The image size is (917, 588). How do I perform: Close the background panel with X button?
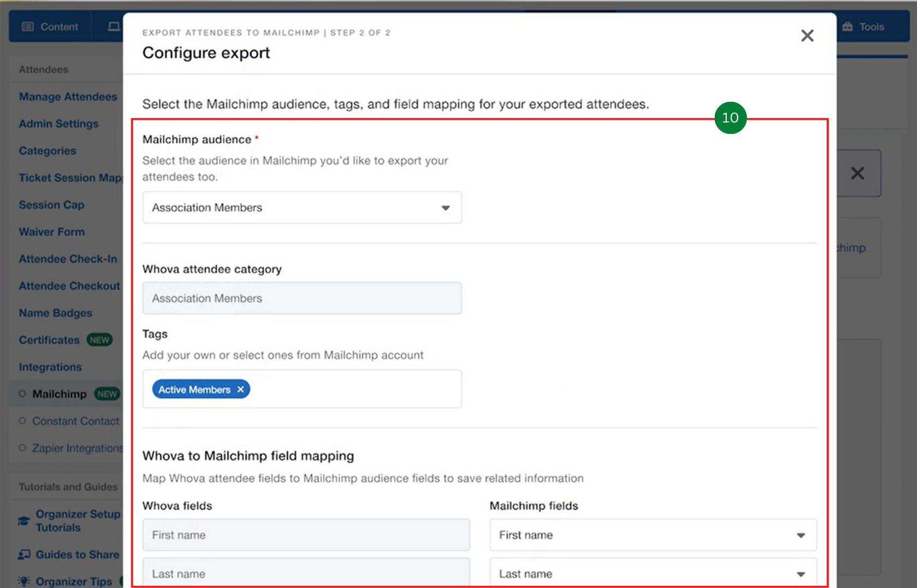click(858, 173)
